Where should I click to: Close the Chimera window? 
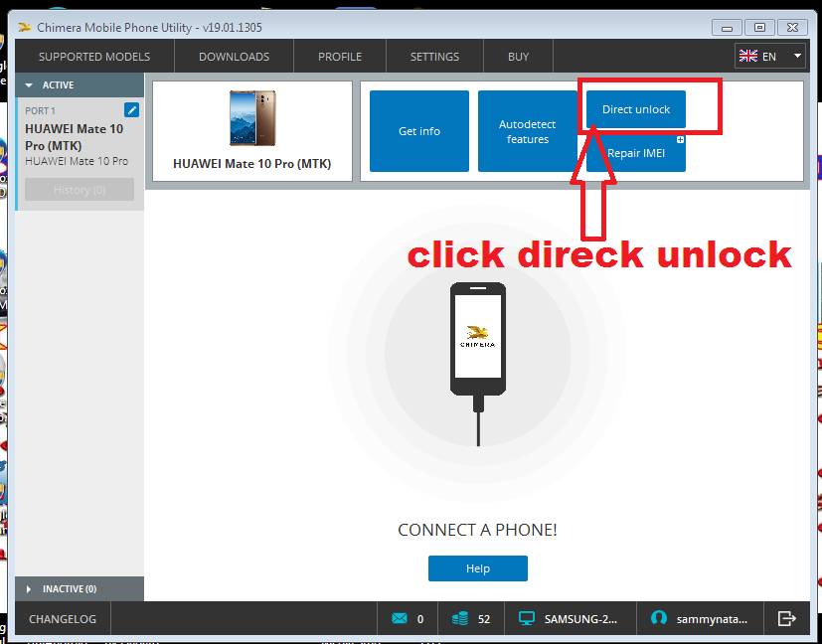pos(792,27)
